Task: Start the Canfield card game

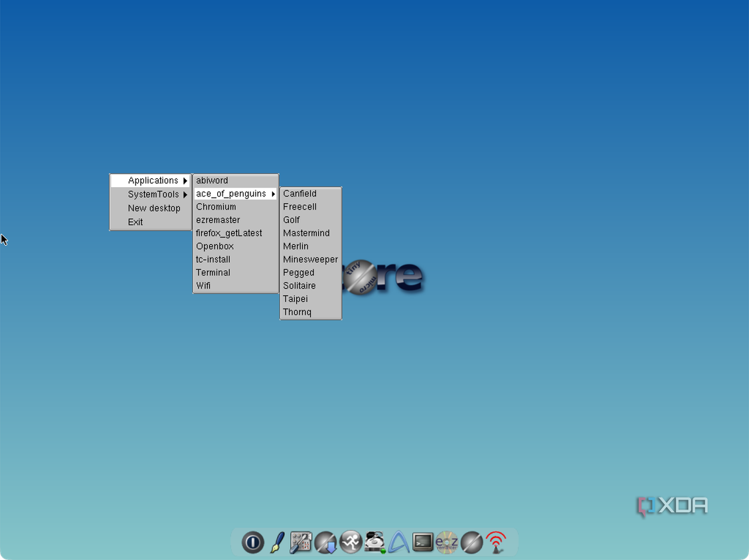Action: point(311,193)
